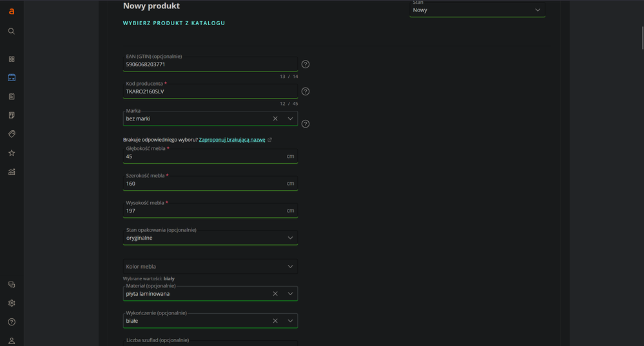Open the offers icon highlighted in sidebar
This screenshot has height=346, width=644.
[12, 77]
